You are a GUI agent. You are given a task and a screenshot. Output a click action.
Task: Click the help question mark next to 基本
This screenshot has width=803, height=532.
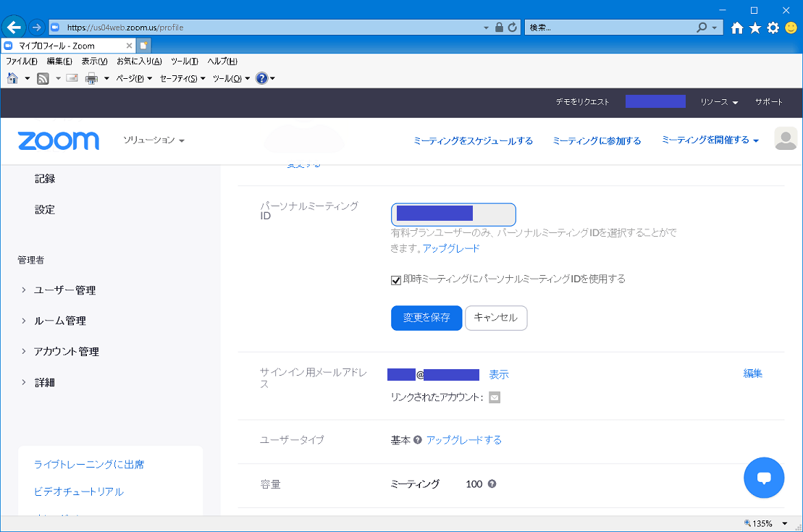[419, 439]
